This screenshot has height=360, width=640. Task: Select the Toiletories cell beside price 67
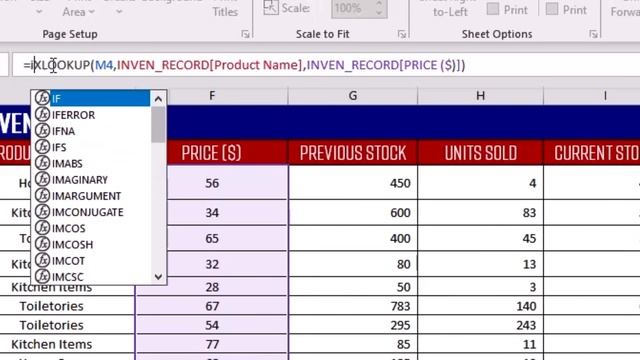[x=67, y=306]
